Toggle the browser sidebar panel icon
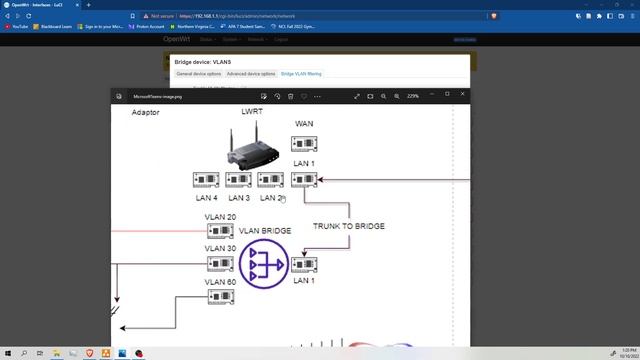 tap(610, 16)
